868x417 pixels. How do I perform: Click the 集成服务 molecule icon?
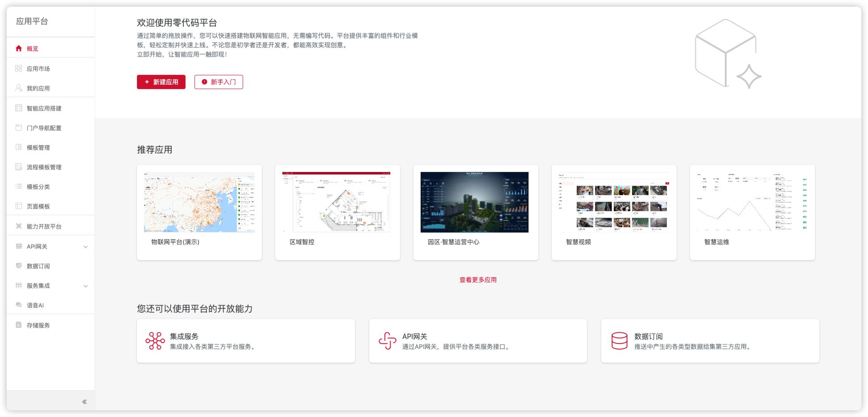(155, 341)
